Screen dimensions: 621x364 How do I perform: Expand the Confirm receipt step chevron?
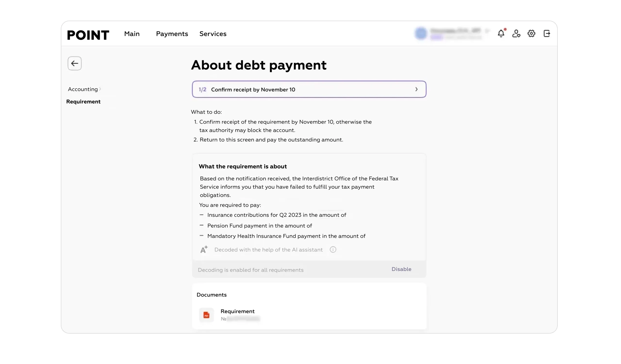tap(416, 89)
